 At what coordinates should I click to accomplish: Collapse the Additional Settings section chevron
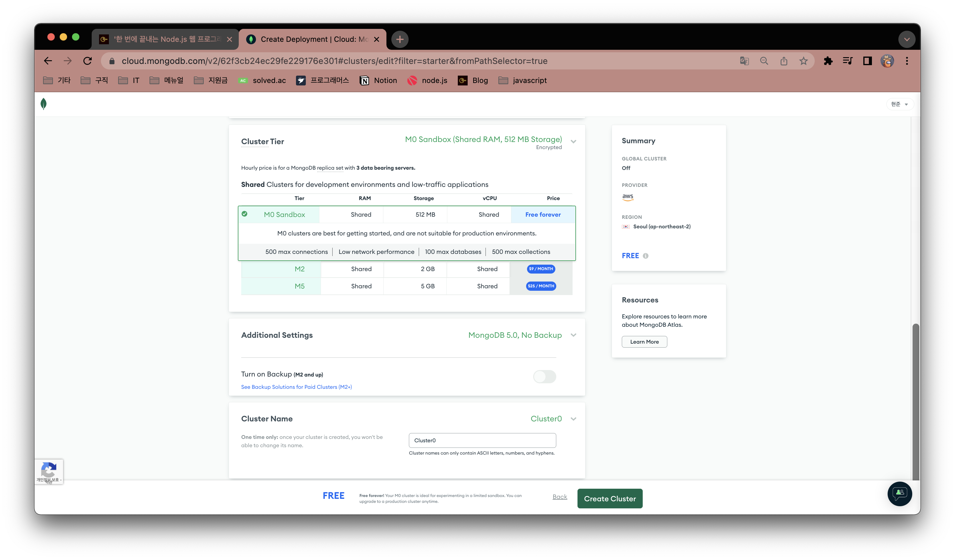pyautogui.click(x=573, y=335)
